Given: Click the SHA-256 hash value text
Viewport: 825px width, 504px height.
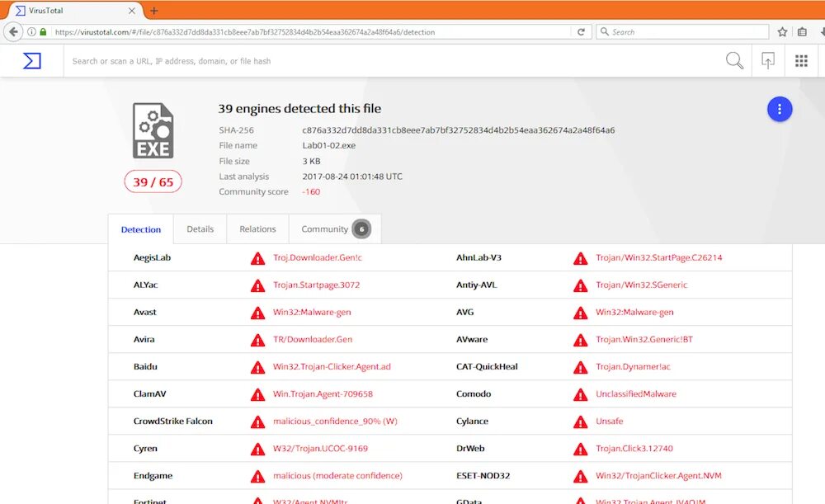Looking at the screenshot, I should click(x=458, y=130).
